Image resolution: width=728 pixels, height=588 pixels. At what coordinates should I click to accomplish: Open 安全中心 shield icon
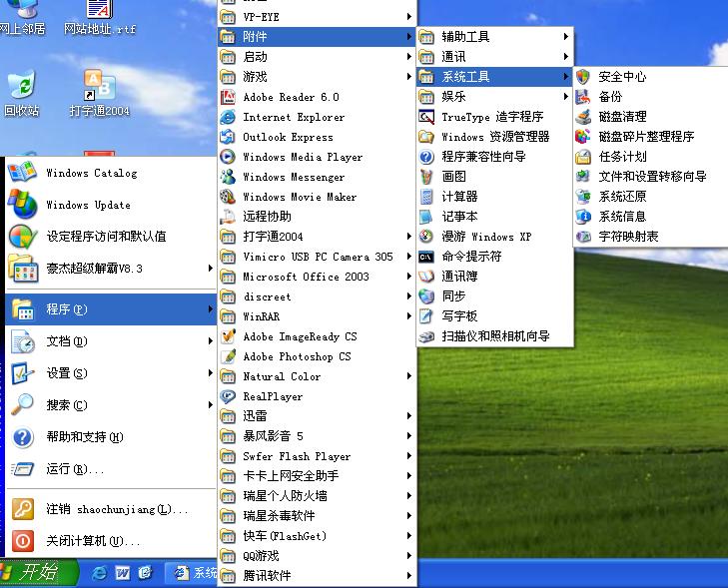pyautogui.click(x=582, y=77)
